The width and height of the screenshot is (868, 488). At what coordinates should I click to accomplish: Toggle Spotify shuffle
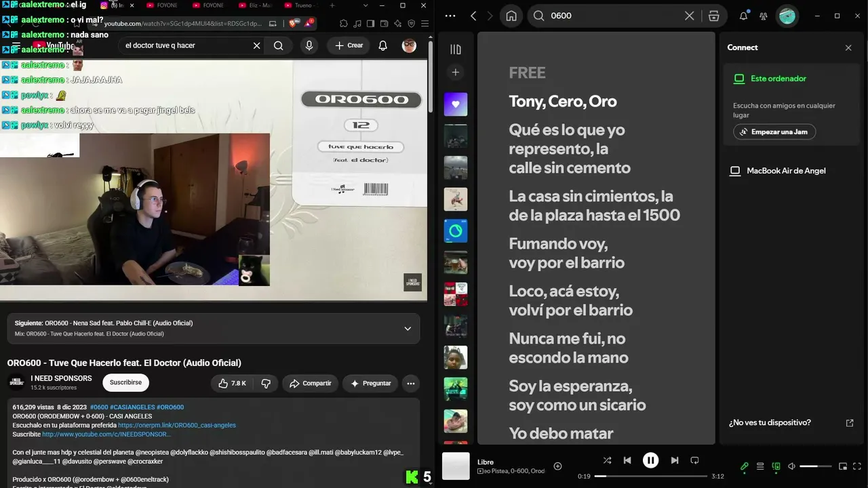[607, 460]
